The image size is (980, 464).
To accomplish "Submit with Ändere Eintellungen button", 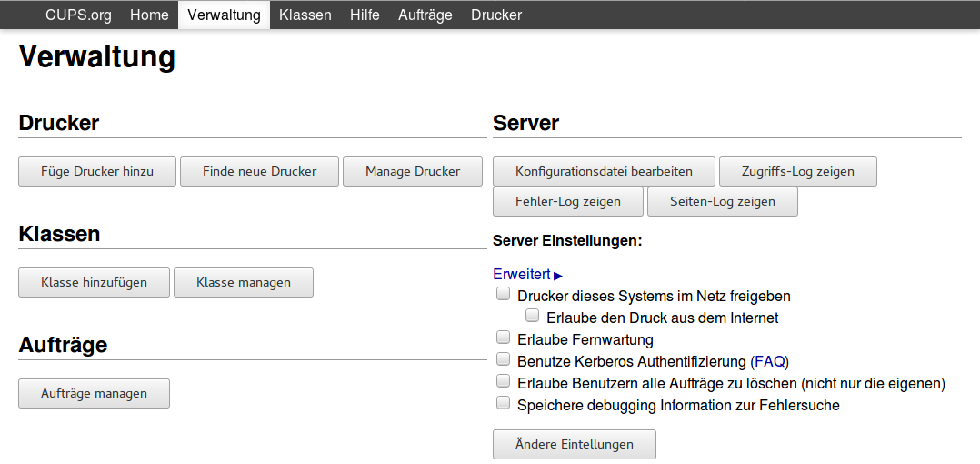I will click(574, 444).
